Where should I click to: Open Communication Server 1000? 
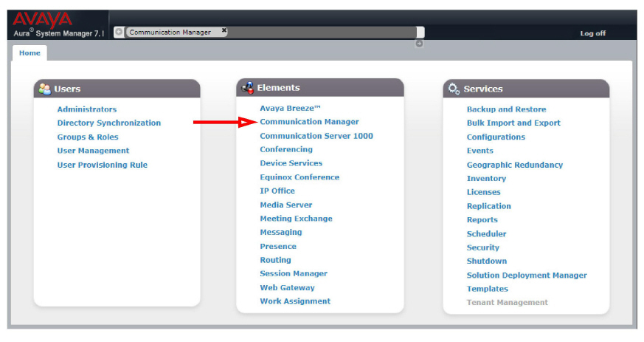[x=316, y=136]
